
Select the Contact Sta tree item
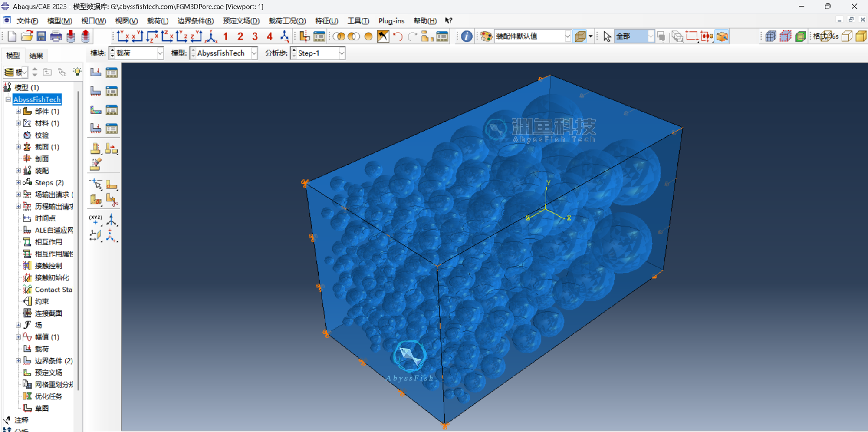[x=53, y=290]
